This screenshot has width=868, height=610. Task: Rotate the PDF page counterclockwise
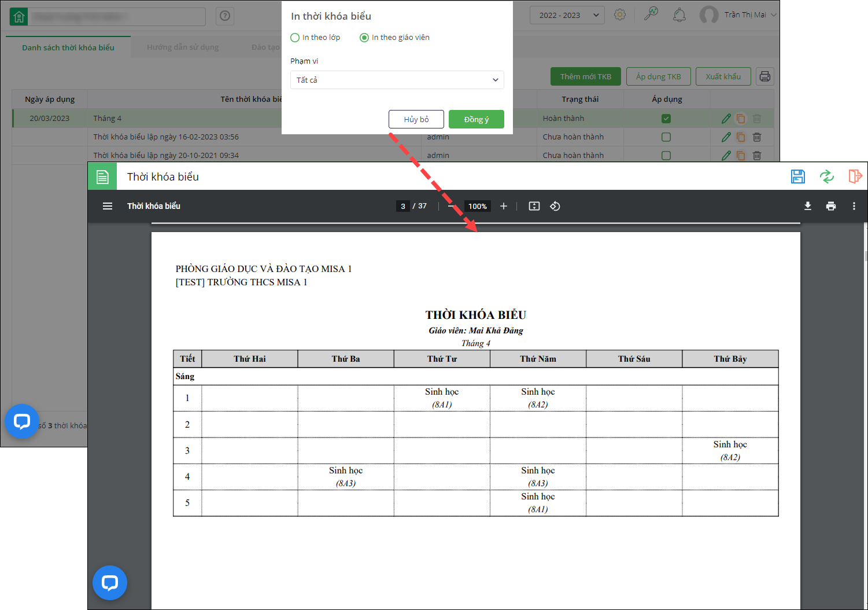pos(555,206)
